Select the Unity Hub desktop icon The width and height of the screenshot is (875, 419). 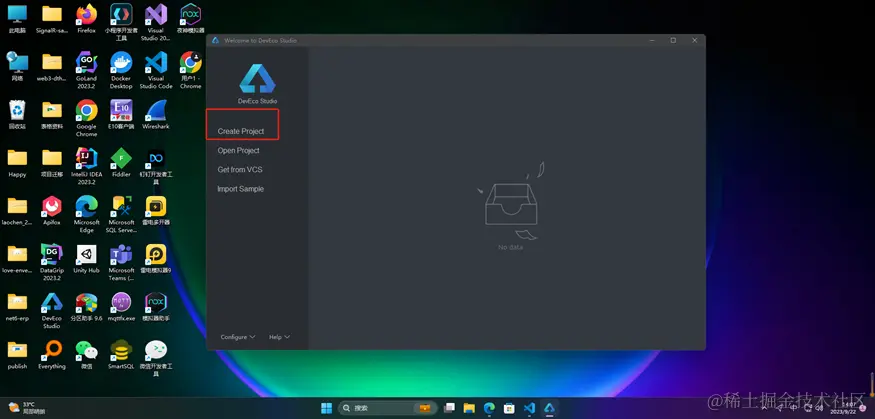tap(86, 259)
